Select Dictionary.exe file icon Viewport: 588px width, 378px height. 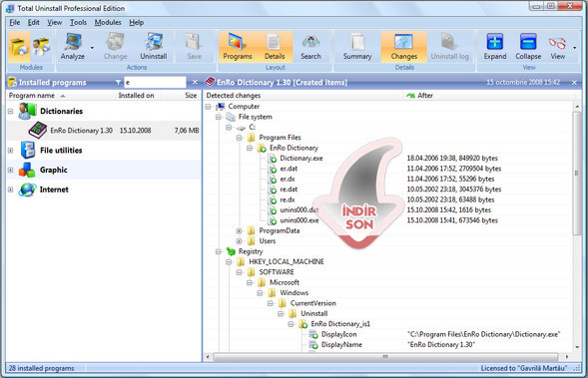point(272,159)
